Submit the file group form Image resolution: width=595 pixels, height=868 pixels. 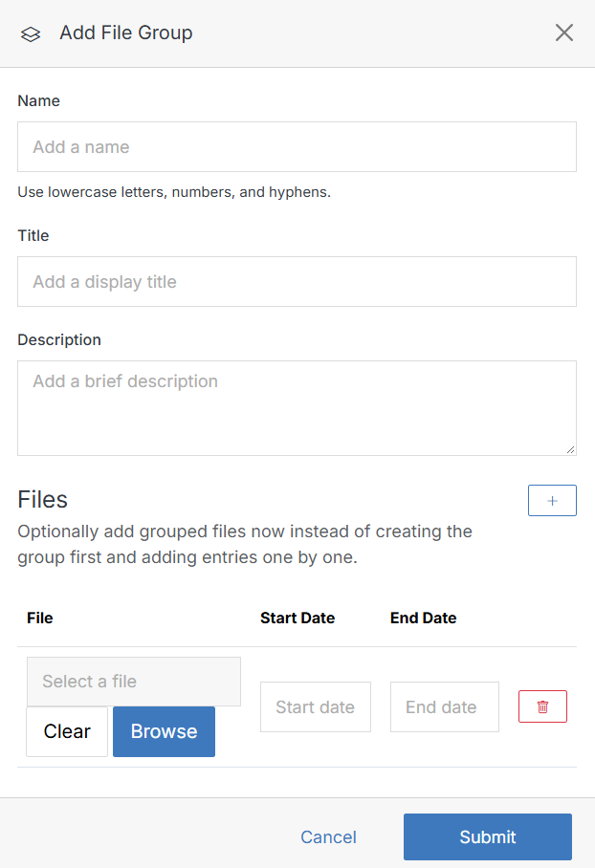click(x=488, y=837)
